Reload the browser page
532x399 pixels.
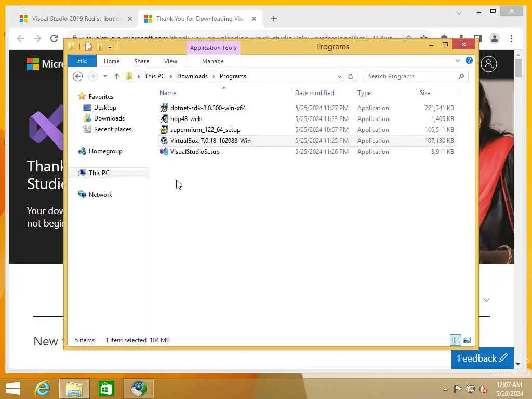click(54, 38)
